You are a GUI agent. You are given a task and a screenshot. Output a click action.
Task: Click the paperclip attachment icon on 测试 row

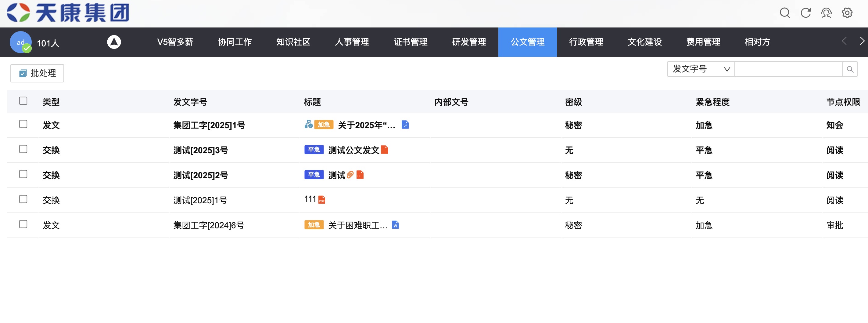tap(350, 175)
